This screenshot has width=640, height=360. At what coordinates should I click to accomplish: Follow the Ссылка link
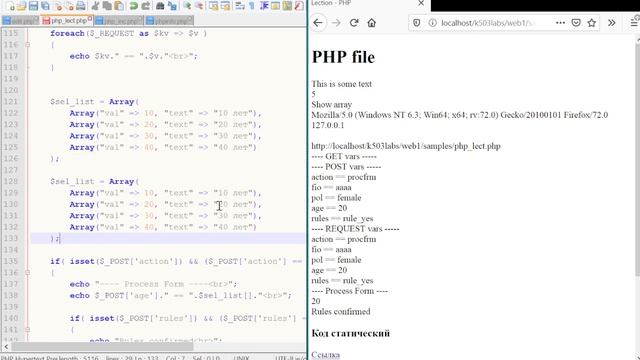click(x=325, y=355)
